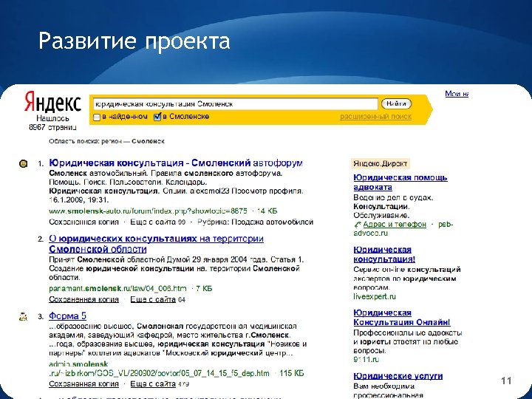532x399 pixels.
Task: Open result 'О юридических консультациях на территории'
Action: [157, 244]
